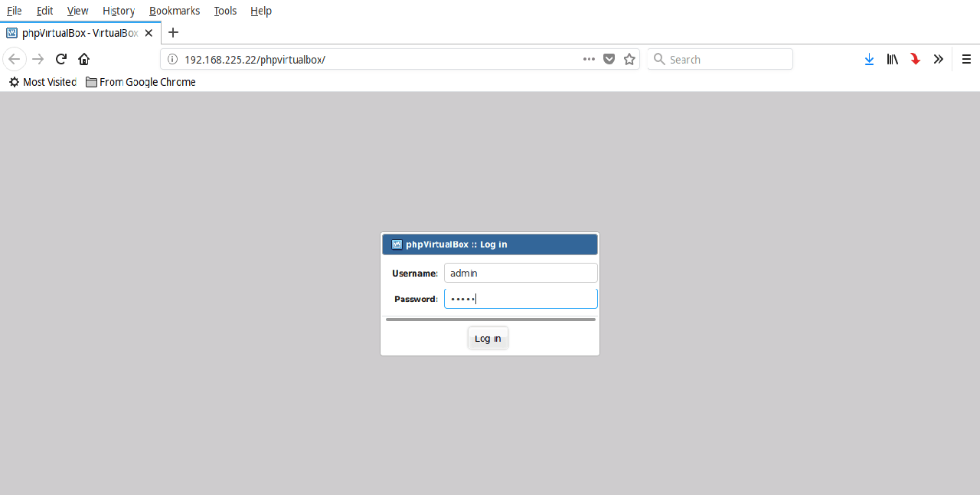
Task: Expand more toolbar tools chevron
Action: tap(938, 59)
